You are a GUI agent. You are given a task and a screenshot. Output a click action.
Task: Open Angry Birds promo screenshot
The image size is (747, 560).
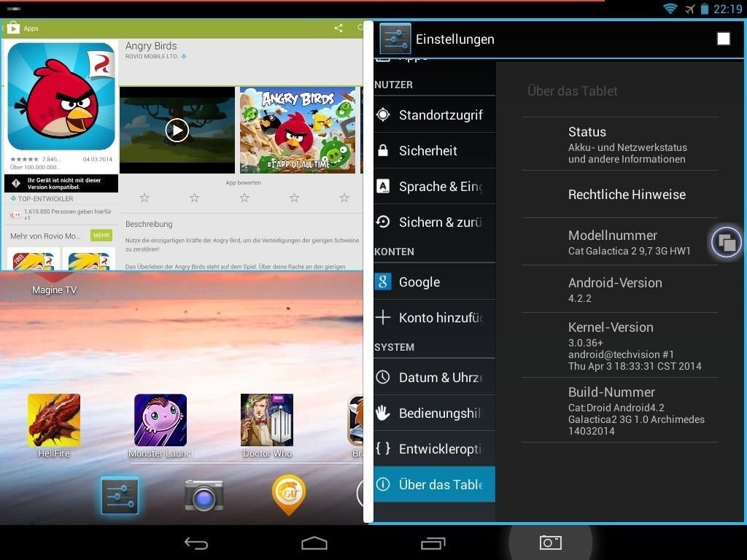pos(298,130)
